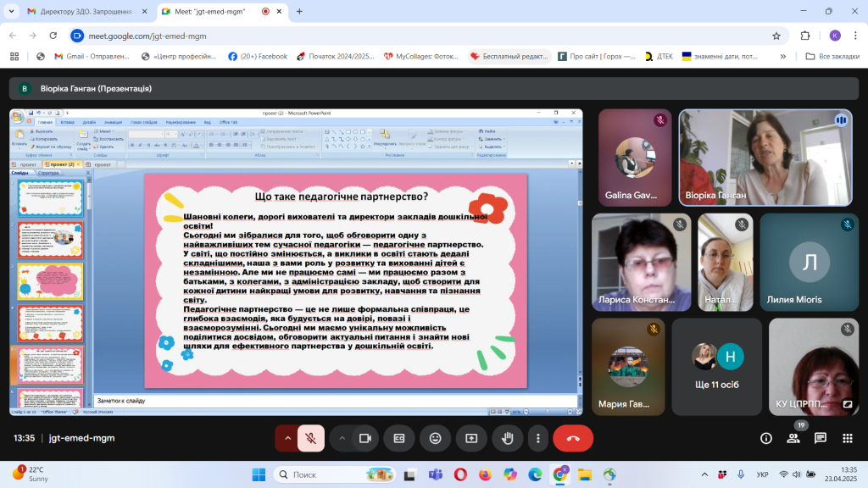
Task: Open the emoji reactions panel
Action: click(x=435, y=438)
